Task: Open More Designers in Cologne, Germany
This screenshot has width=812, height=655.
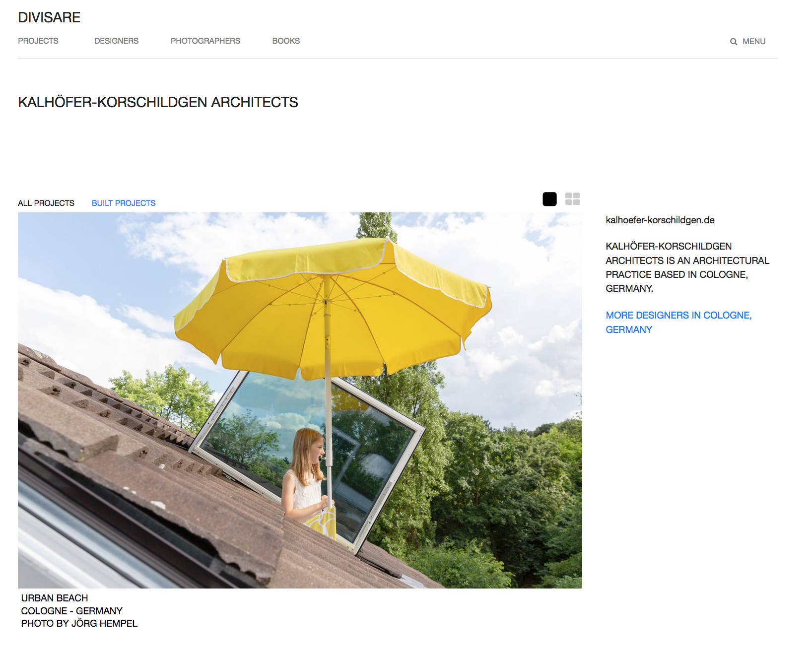Action: tap(678, 322)
